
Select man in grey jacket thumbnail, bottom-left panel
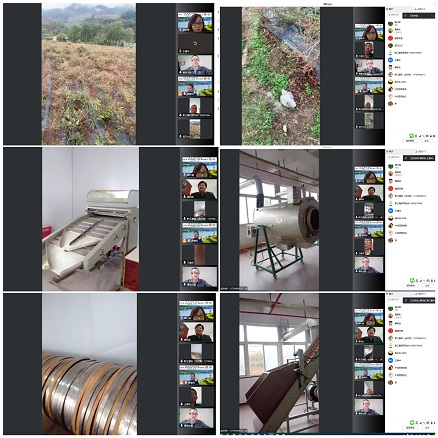pyautogui.click(x=197, y=418)
